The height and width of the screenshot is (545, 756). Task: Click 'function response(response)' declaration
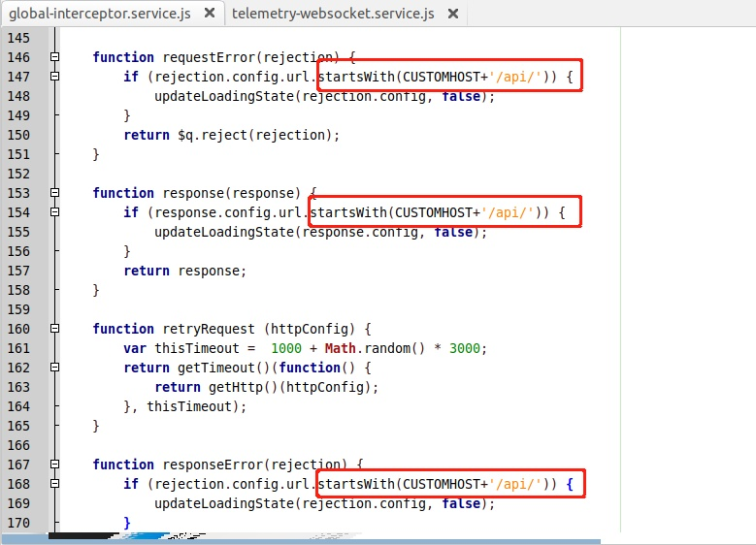[197, 193]
